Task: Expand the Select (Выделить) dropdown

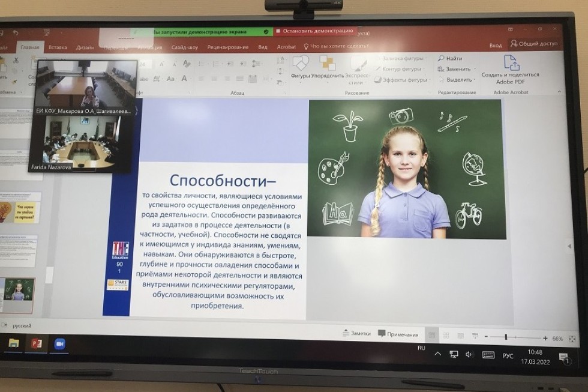Action: click(458, 79)
